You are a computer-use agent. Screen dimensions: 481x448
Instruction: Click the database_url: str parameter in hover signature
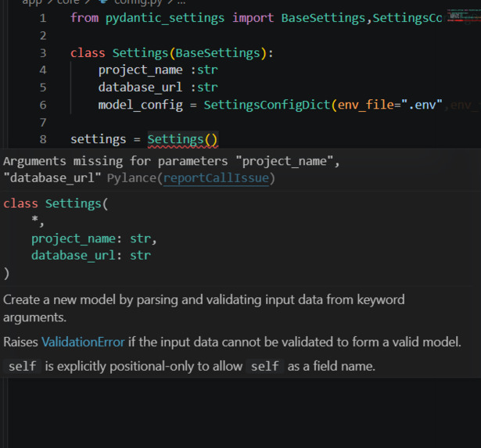click(91, 256)
